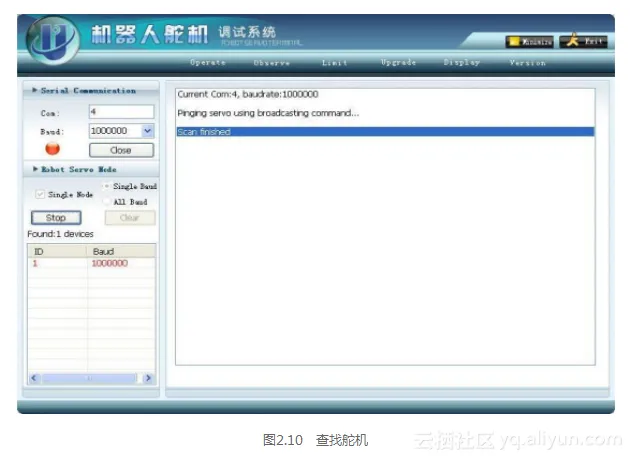Open the Observe menu
The height and width of the screenshot is (461, 633).
point(272,63)
